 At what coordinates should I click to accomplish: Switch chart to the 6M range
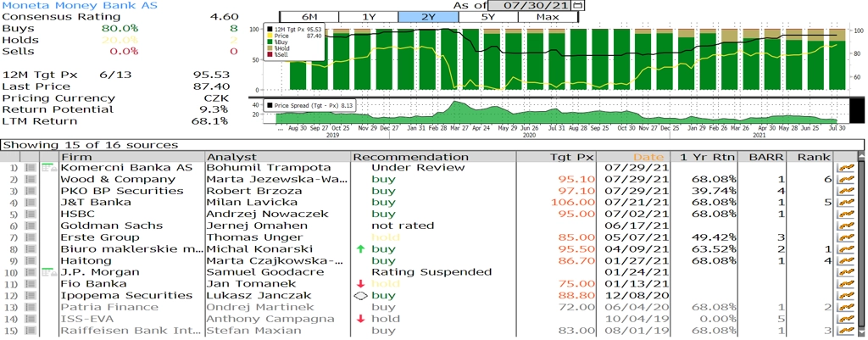pyautogui.click(x=309, y=17)
